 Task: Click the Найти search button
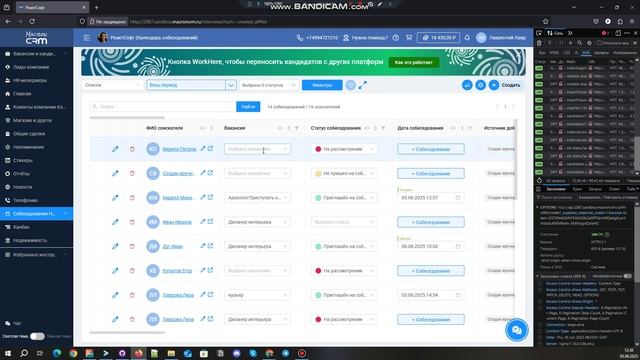click(x=248, y=107)
